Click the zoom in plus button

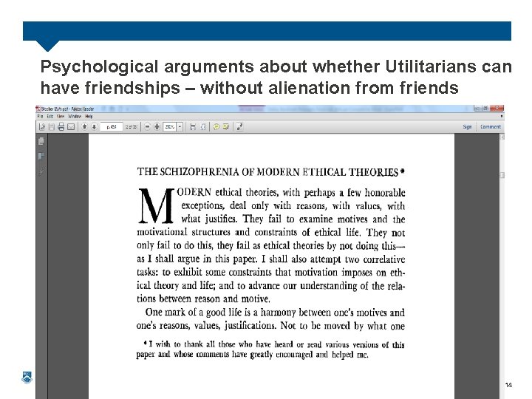click(157, 127)
